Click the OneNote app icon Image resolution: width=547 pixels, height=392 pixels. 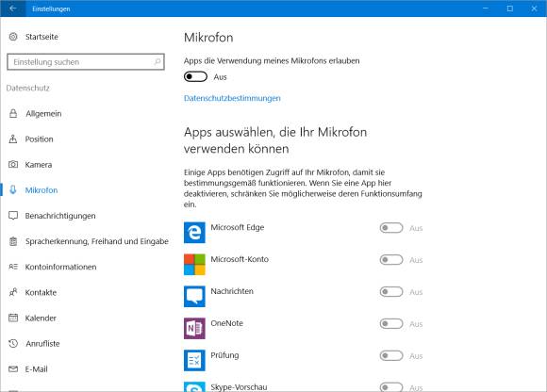click(194, 328)
